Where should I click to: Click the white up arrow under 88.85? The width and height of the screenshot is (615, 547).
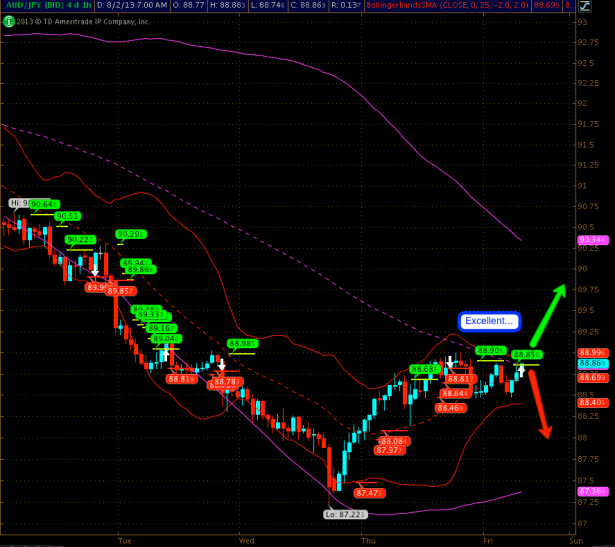point(521,371)
